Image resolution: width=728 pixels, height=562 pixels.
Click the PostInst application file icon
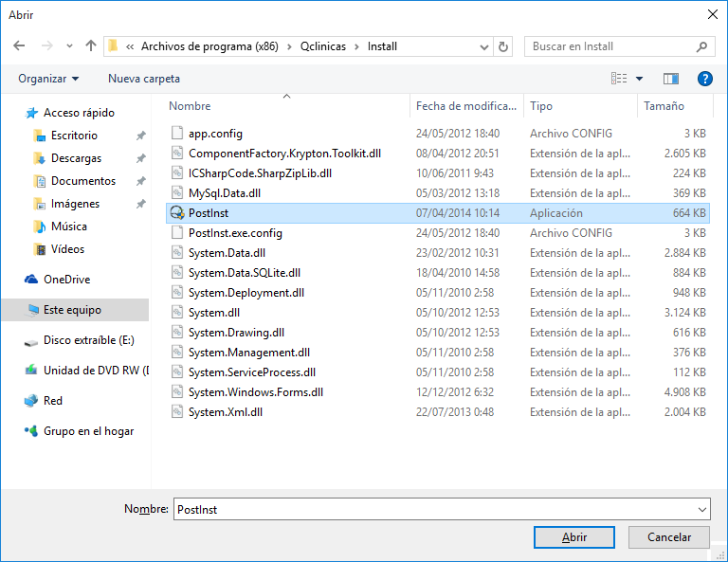pyautogui.click(x=176, y=213)
